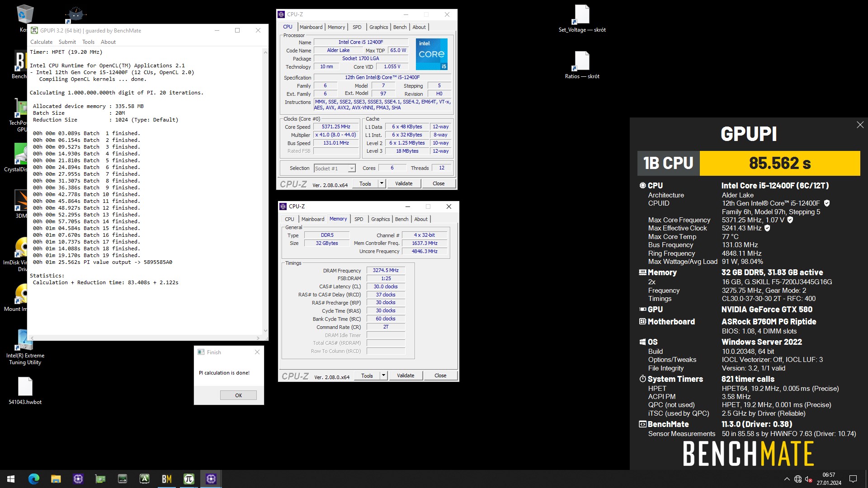Confirm OK in the Finish dialog

(x=238, y=395)
